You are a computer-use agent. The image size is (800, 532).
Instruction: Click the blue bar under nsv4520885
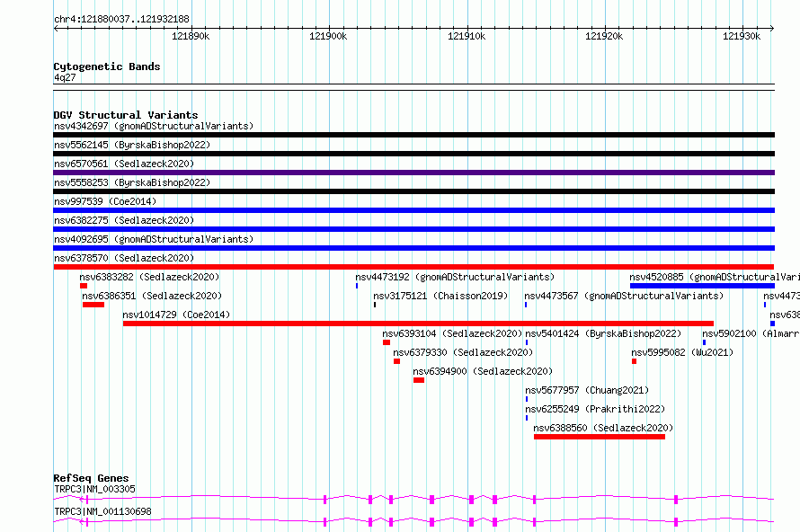702,286
